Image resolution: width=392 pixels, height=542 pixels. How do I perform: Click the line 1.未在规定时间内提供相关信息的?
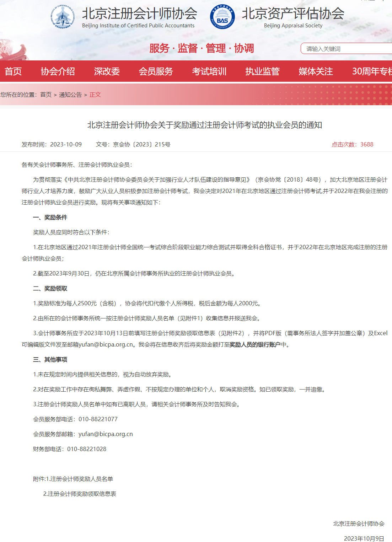point(103,375)
